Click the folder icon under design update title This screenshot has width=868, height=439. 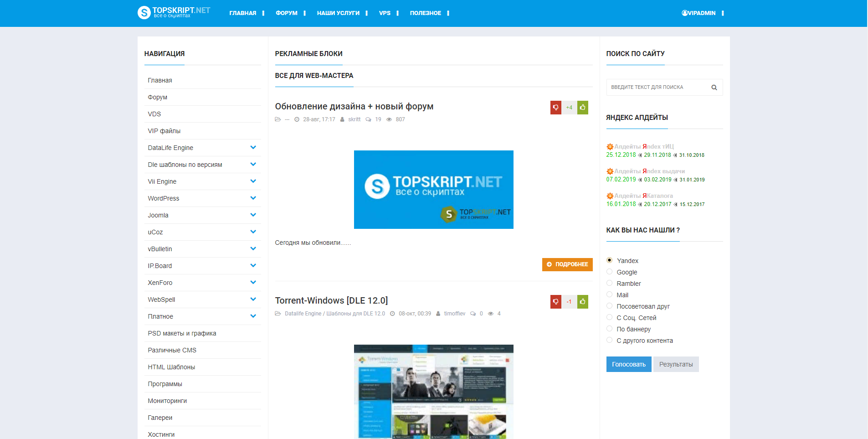coord(278,119)
